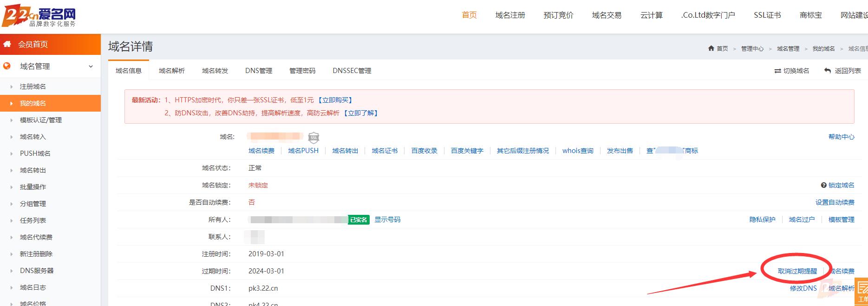The image size is (868, 306).
Task: Switch to the DNS管理 tab
Action: [259, 71]
